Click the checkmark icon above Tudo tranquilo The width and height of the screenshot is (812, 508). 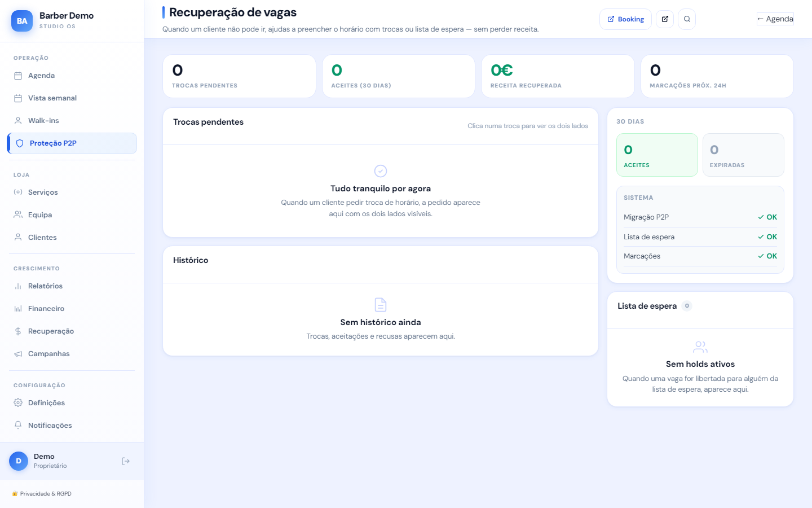click(381, 170)
